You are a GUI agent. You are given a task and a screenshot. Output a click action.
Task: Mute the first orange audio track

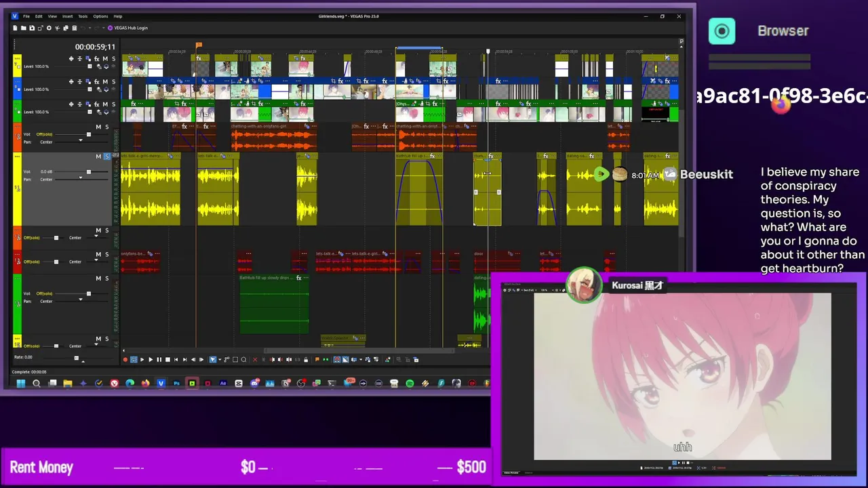(98, 127)
